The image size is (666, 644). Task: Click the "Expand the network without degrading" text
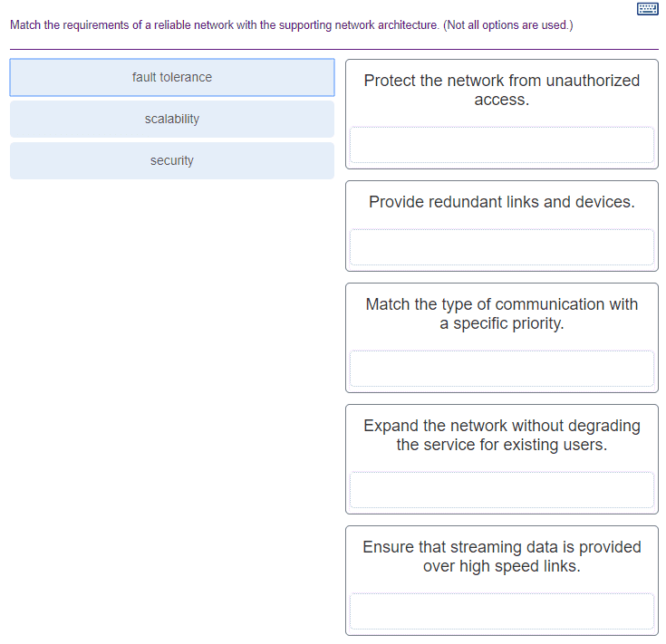pyautogui.click(x=501, y=426)
